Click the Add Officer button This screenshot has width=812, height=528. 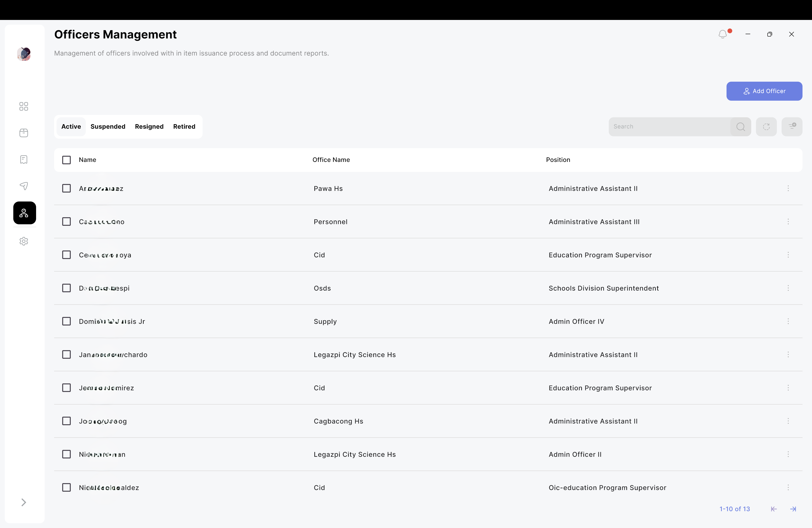[x=764, y=91]
